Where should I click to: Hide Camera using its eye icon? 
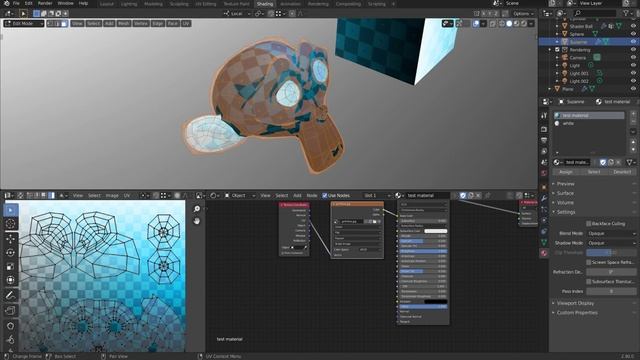tap(633, 58)
